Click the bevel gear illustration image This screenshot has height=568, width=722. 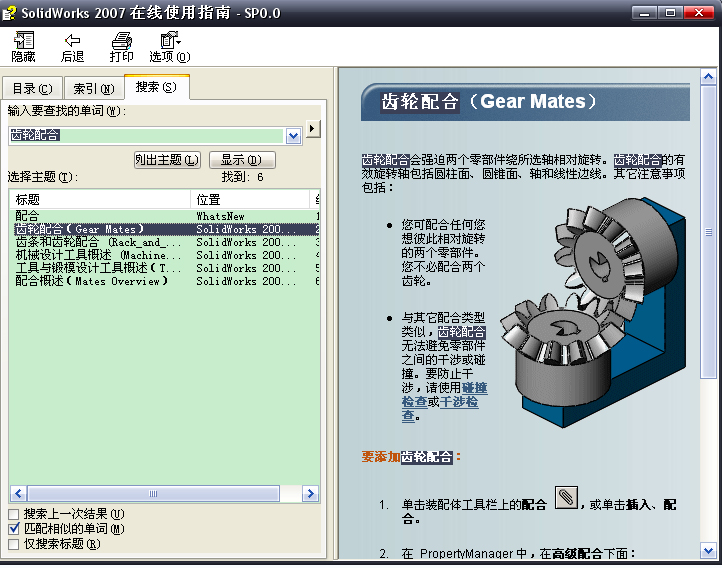click(593, 312)
